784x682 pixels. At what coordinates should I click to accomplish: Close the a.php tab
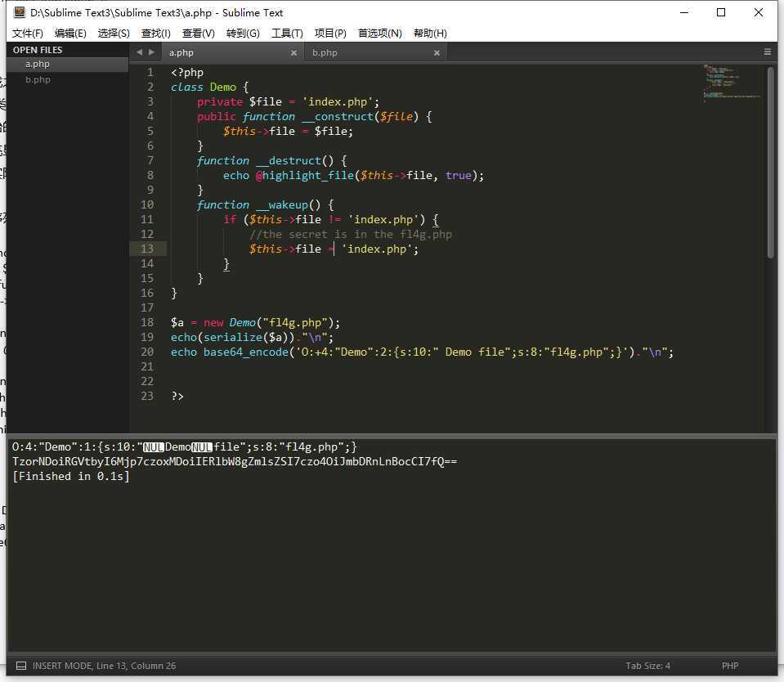click(293, 53)
